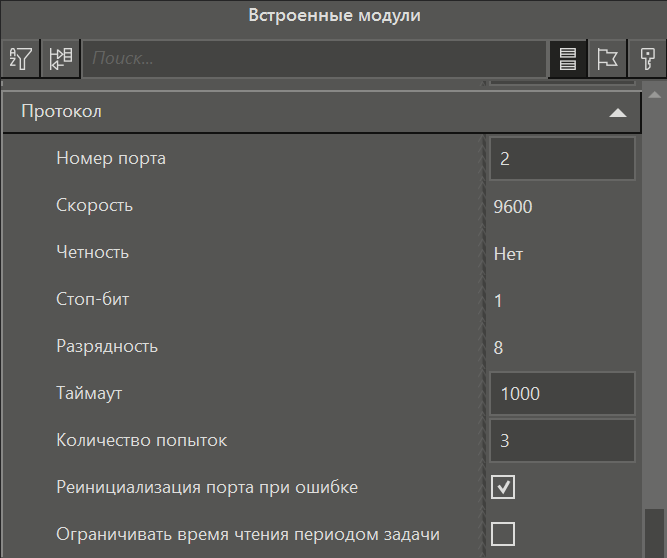Viewport: 667px width, 558px height.
Task: Edit the Количество попыток field
Action: (562, 441)
